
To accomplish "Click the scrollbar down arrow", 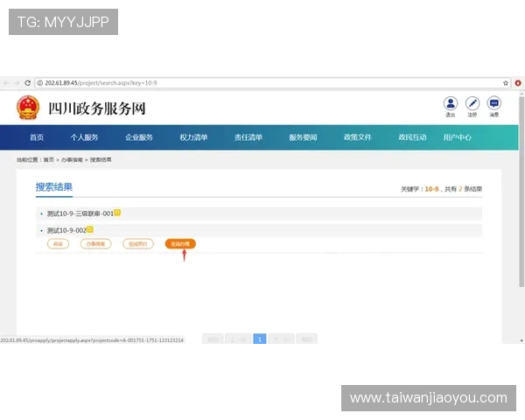I will tap(521, 340).
